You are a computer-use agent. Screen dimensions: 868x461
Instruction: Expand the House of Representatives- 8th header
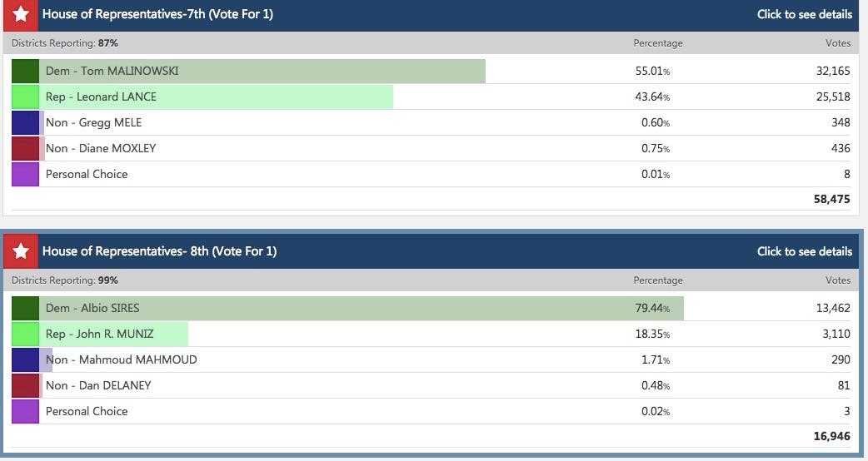point(159,251)
